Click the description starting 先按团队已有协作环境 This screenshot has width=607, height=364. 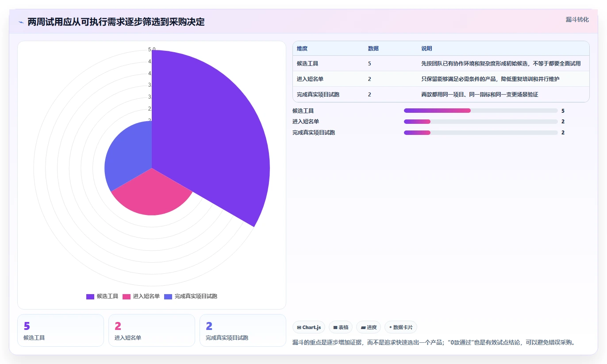pyautogui.click(x=501, y=64)
